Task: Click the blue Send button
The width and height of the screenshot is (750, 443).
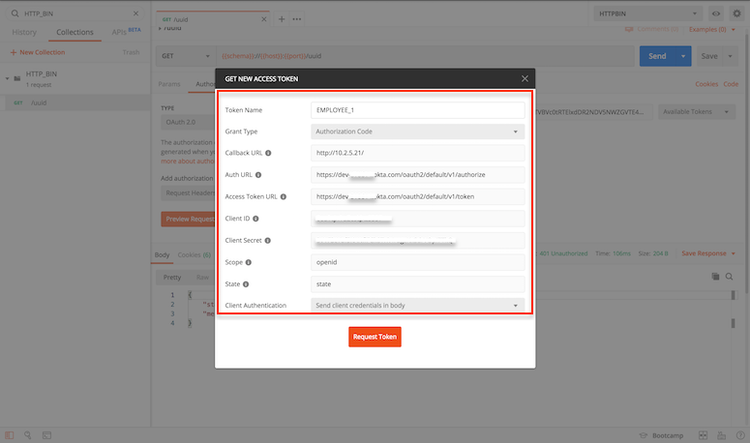Action: click(657, 56)
